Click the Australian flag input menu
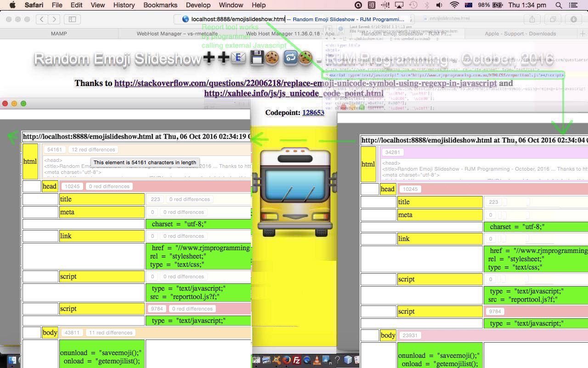Screen dimensions: 588x368 click(469, 5)
